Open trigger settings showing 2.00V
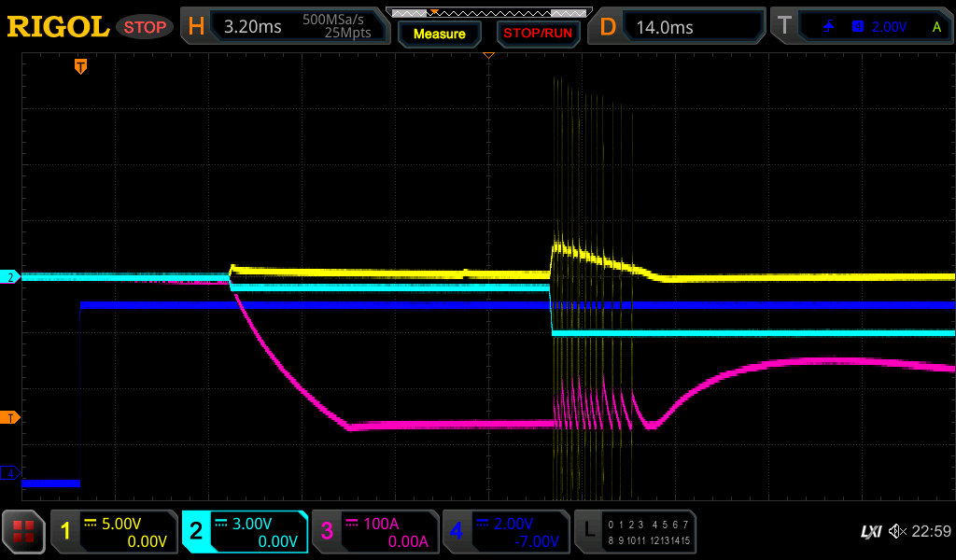 tap(863, 27)
